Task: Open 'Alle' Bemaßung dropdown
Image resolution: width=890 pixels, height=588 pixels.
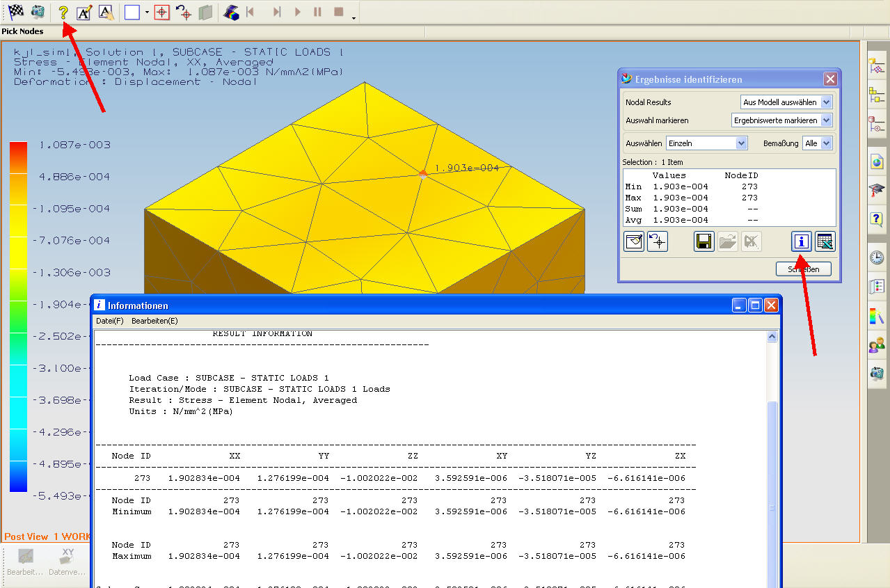Action: 826,143
